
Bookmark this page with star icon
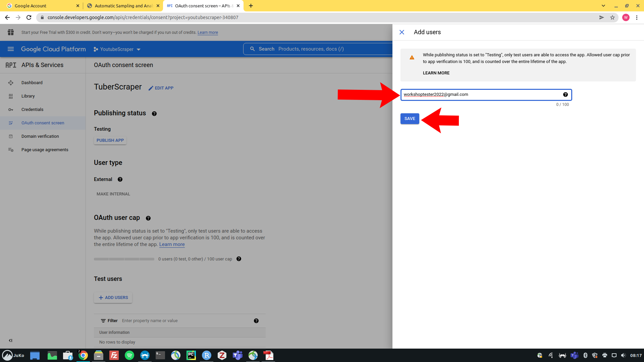[612, 17]
